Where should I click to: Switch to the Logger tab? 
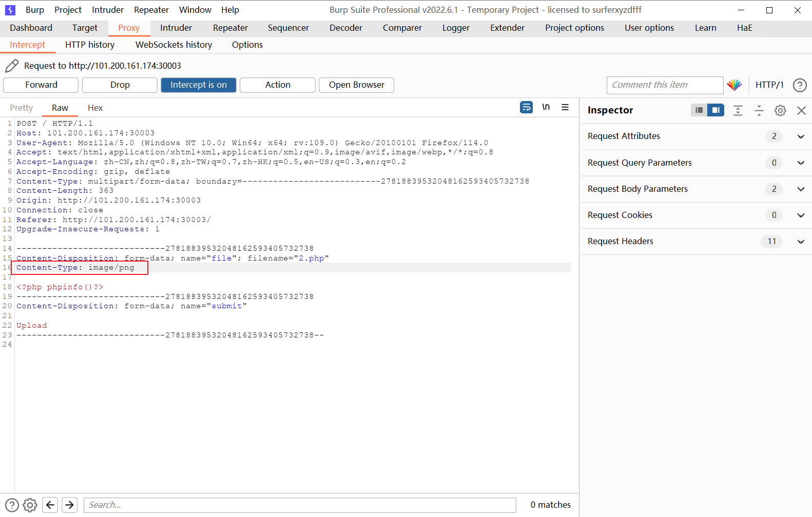click(456, 28)
